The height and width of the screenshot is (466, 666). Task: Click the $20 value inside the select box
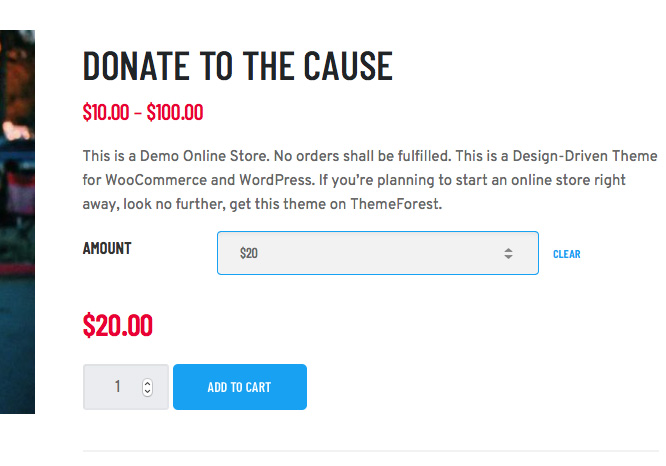pos(248,253)
